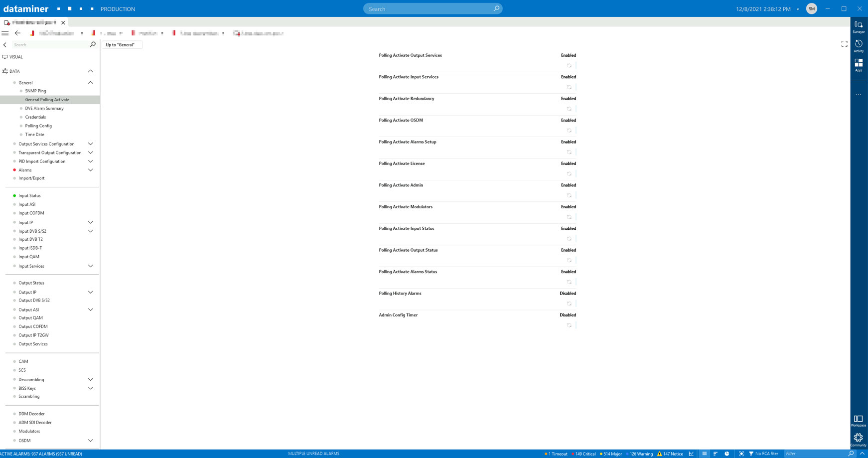This screenshot has height=458, width=868.
Task: Enter full screen with the expand icon
Action: pos(844,44)
